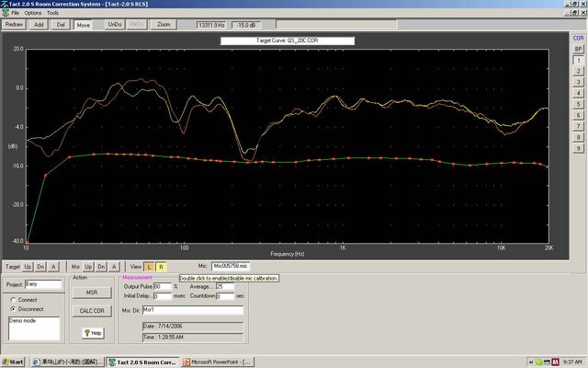Screen dimensions: 588x368
Task: Click the red M system tray icon
Action: tap(555, 362)
